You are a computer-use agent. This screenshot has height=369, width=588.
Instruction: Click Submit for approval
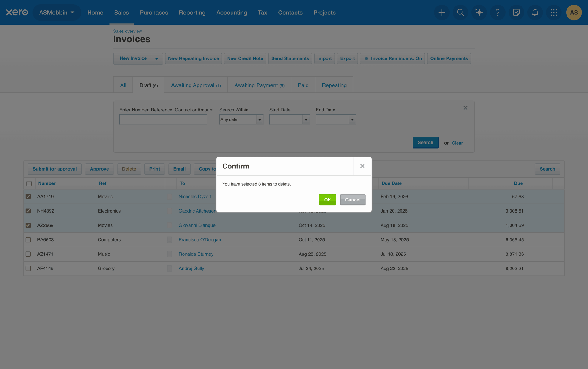click(x=55, y=169)
